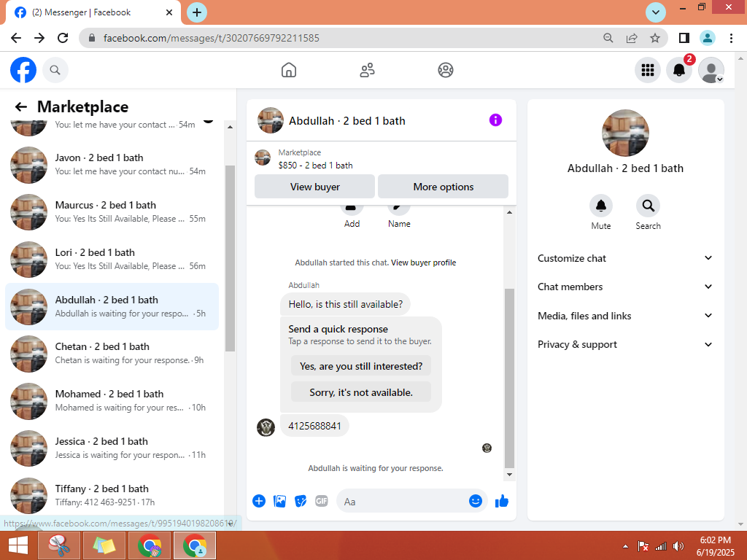Open Sticky Notes from taskbar

point(104,545)
